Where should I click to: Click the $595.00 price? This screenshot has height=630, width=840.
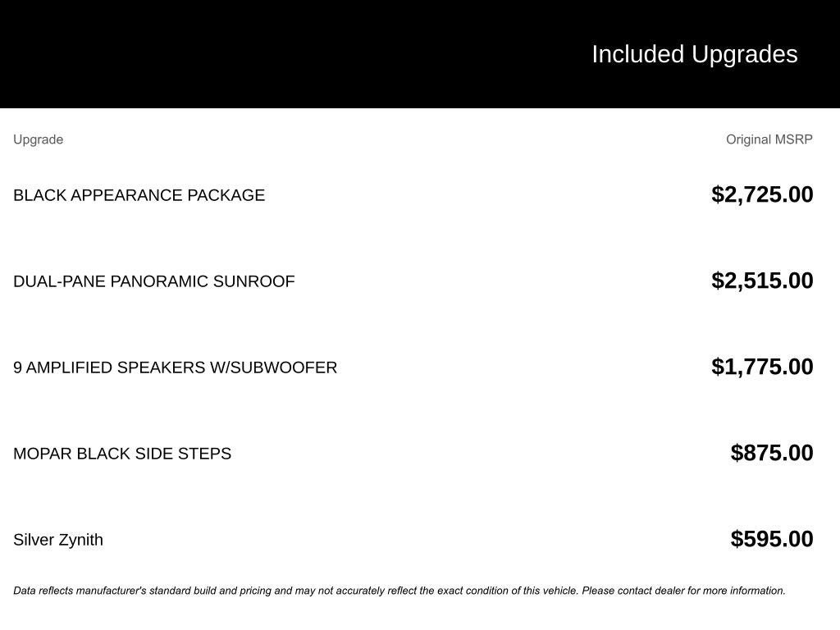[x=771, y=539]
